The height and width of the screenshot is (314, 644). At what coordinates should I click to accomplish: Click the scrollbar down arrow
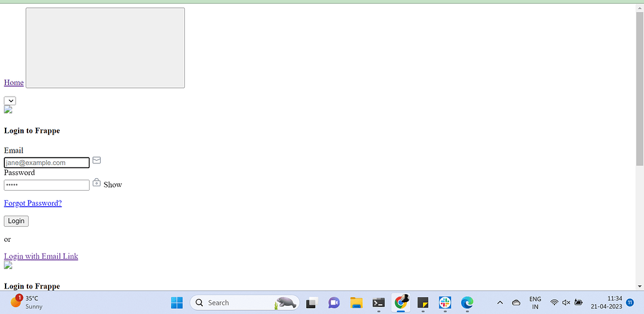click(640, 286)
